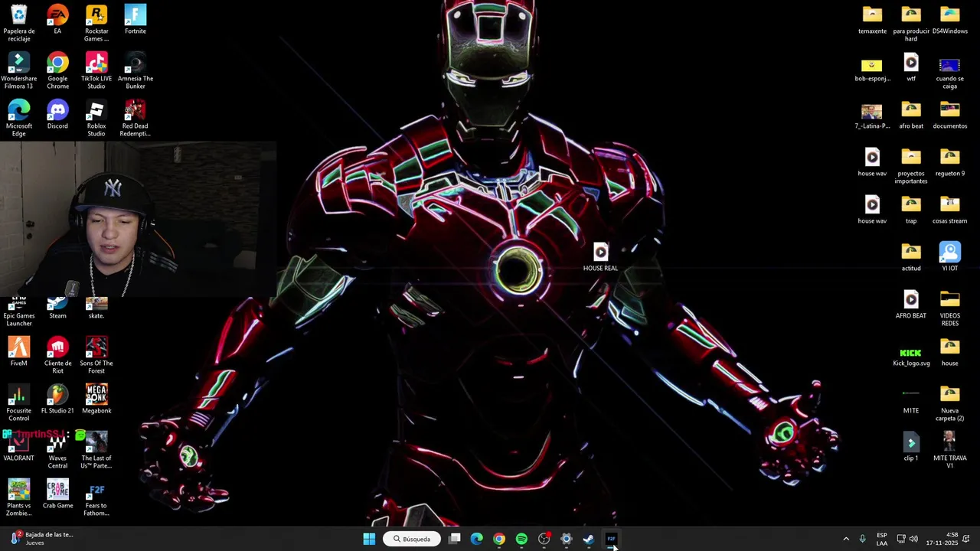This screenshot has width=980, height=551.
Task: Select MITE TRAVA V1 thumbnail
Action: click(949, 450)
